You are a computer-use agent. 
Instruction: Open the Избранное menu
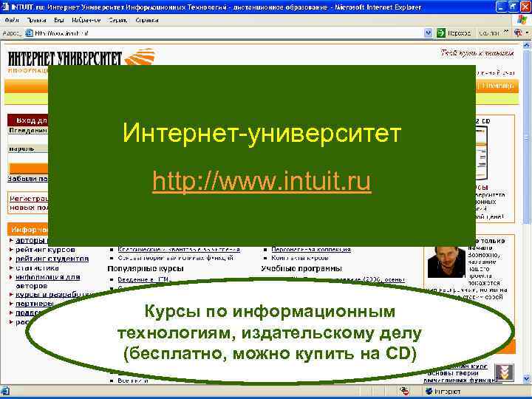coord(86,20)
